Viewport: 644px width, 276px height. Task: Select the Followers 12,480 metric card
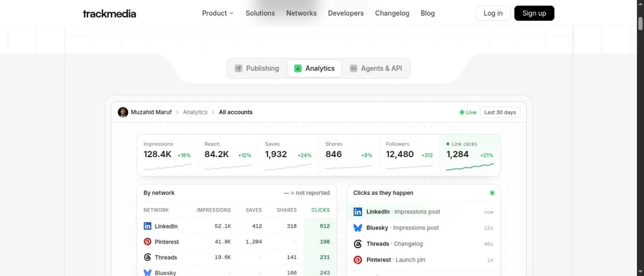tap(409, 155)
